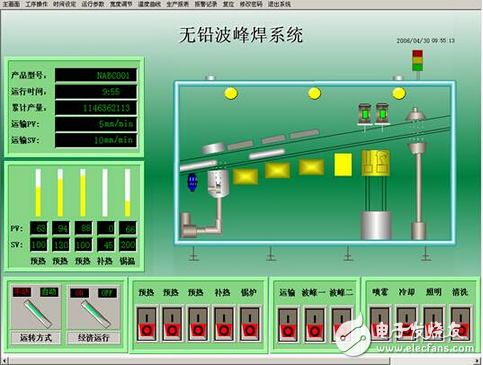Click the PV value 88
The image size is (483, 365).
click(83, 229)
